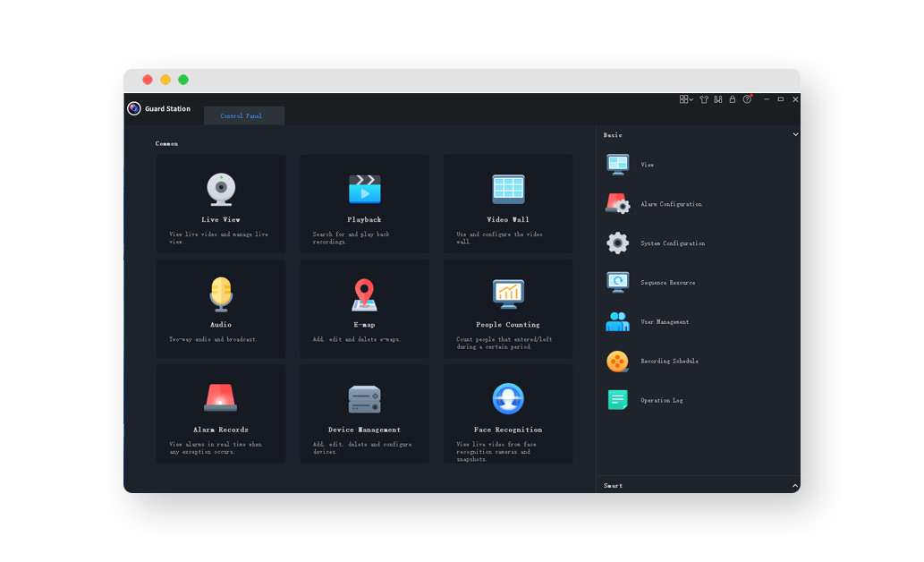The image size is (924, 562).
Task: Open the Device Management tile
Action: [x=364, y=413]
